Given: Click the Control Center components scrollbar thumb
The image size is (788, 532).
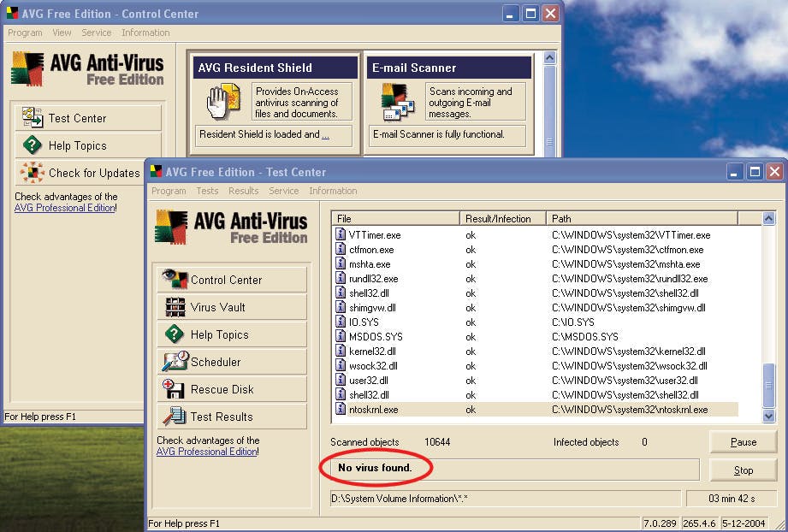Looking at the screenshot, I should [x=549, y=109].
